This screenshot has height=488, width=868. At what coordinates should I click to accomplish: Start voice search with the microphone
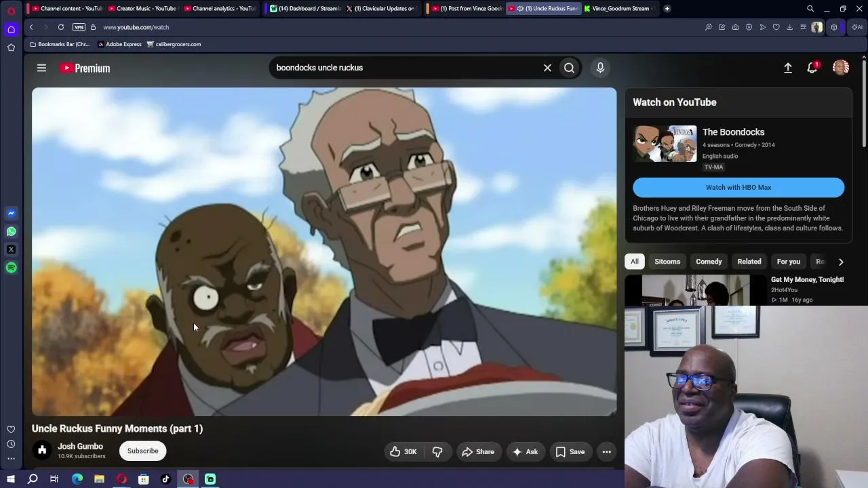[600, 68]
